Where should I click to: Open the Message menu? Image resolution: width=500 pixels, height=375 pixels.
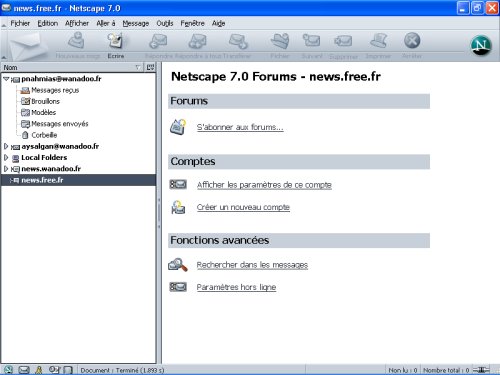(x=136, y=23)
